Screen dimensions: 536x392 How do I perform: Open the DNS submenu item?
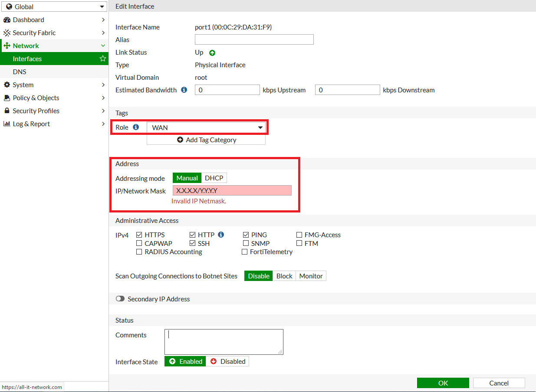[20, 72]
